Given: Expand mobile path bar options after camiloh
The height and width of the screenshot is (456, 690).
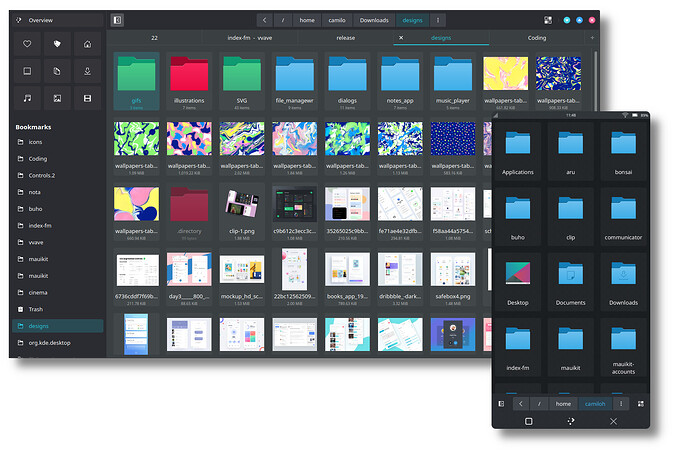Looking at the screenshot, I should point(621,403).
